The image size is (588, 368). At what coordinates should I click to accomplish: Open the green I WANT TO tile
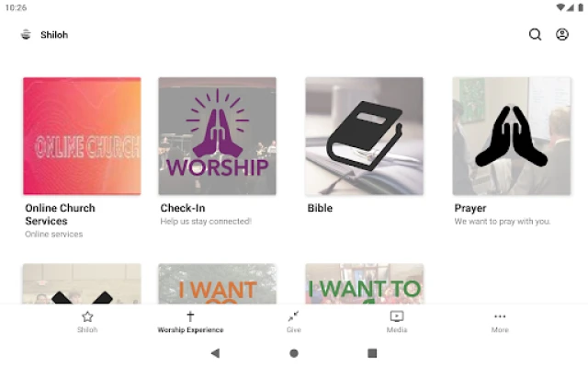click(x=365, y=283)
